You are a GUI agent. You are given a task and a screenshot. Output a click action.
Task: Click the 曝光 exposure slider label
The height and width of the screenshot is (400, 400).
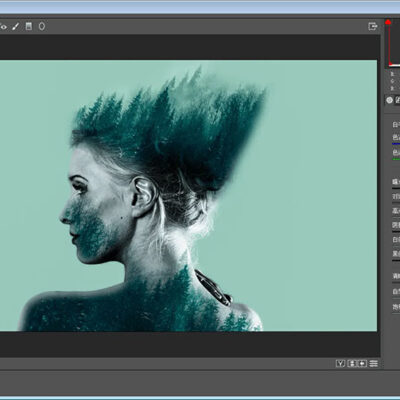coord(396,182)
